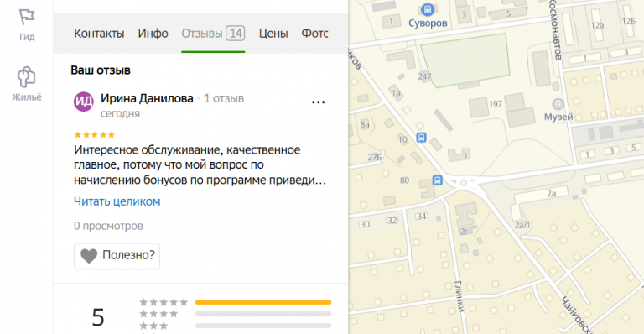The image size is (644, 334).
Task: Filter reviews by four-star rating bar
Action: 263,314
